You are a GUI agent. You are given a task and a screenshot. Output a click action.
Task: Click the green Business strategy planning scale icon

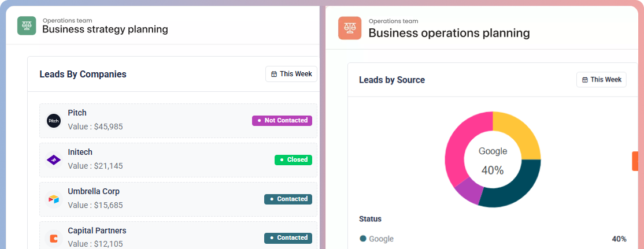click(27, 25)
